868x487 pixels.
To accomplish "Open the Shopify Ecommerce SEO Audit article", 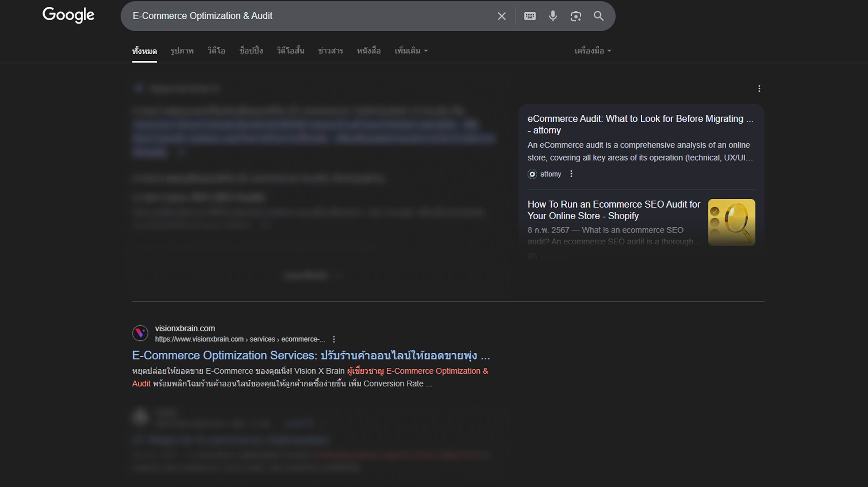I will click(x=614, y=210).
